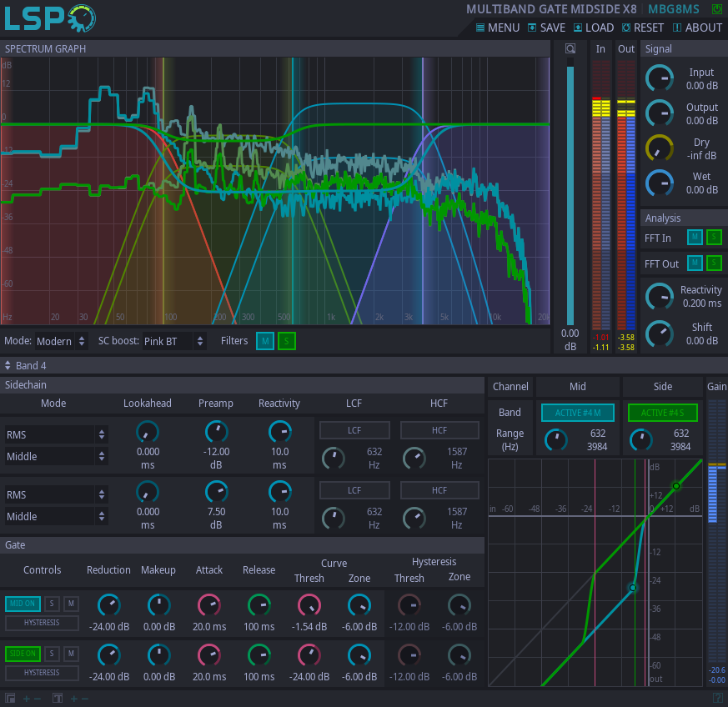Mute the side gate with M

click(71, 654)
